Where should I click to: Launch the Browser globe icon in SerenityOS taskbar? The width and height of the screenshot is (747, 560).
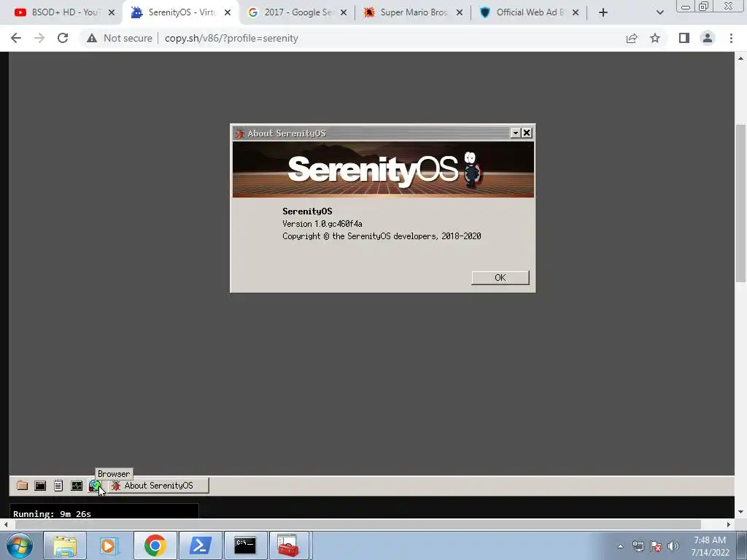coord(94,486)
